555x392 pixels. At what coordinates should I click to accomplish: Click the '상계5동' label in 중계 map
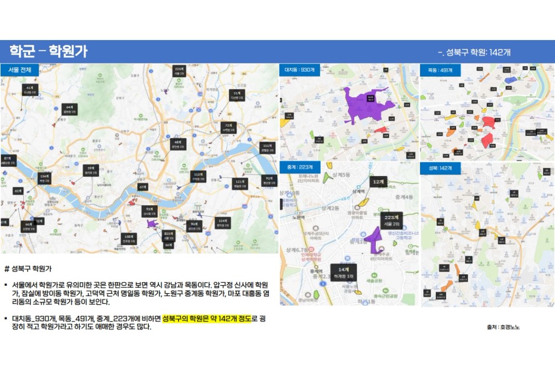point(341,175)
